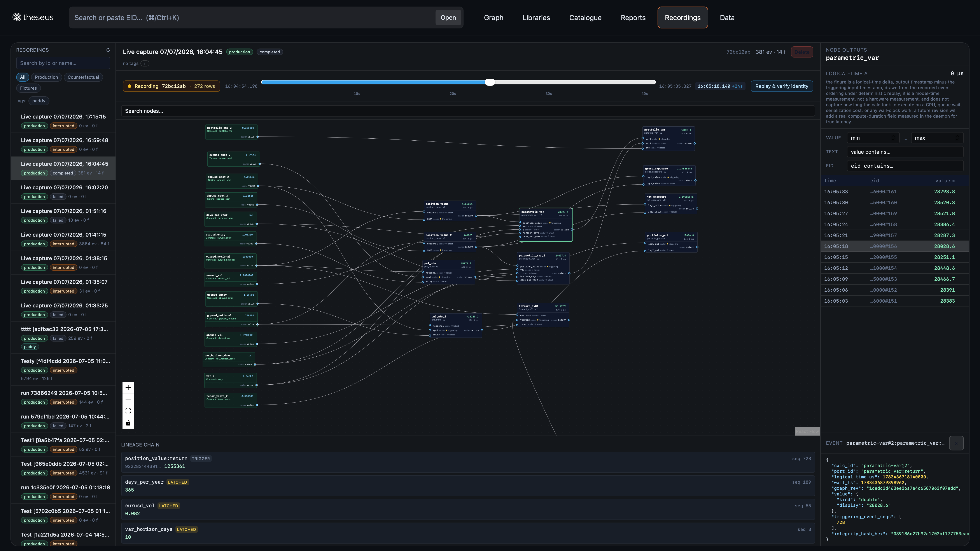This screenshot has width=980, height=551.
Task: Click the Recording 72bc12ab rows badge
Action: click(x=171, y=86)
